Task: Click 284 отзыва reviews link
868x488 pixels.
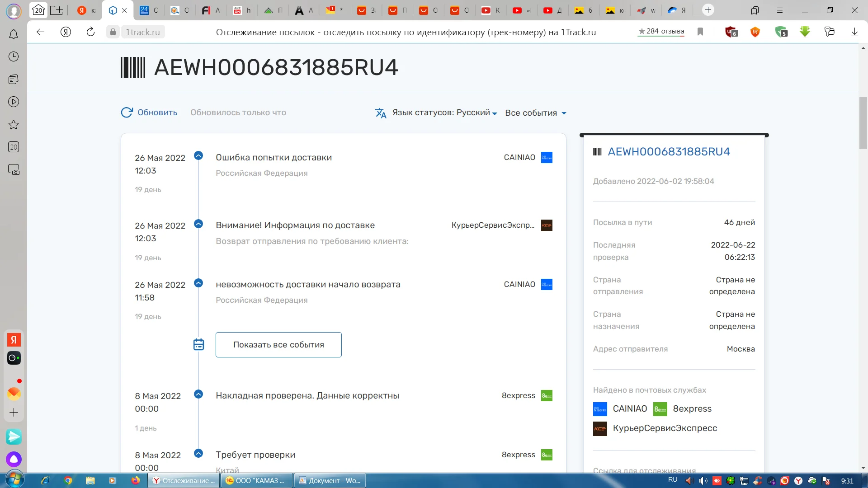Action: [661, 32]
